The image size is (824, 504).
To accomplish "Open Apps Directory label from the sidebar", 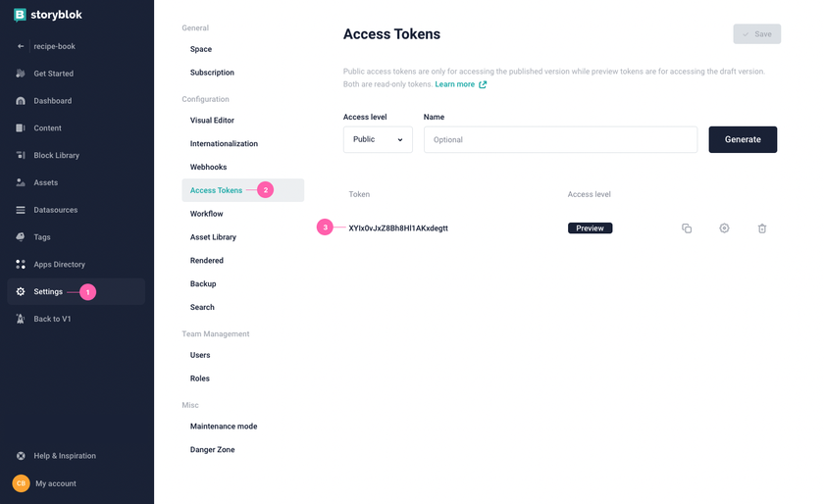I will (x=60, y=265).
